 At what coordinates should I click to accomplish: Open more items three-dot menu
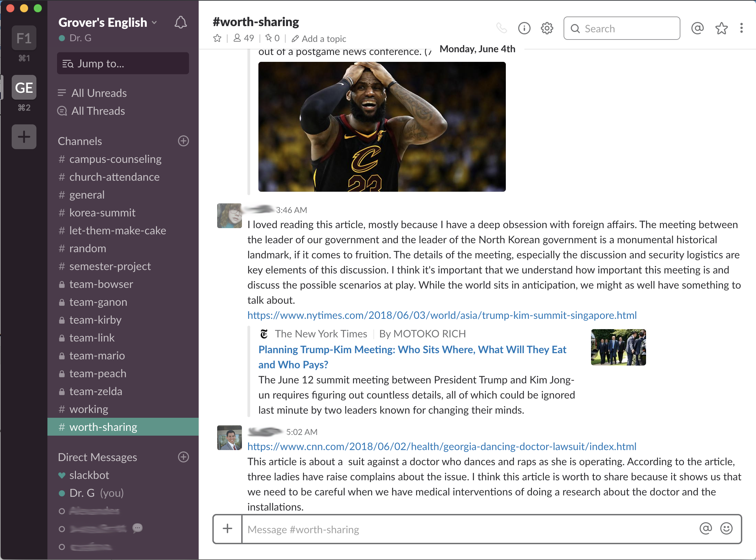click(x=742, y=28)
